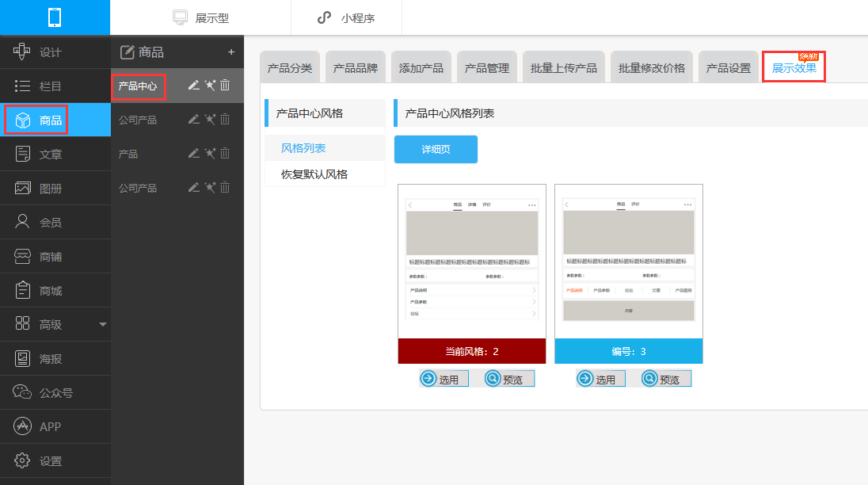
Task: Click the pencil icon on 产品 row
Action: click(x=194, y=154)
